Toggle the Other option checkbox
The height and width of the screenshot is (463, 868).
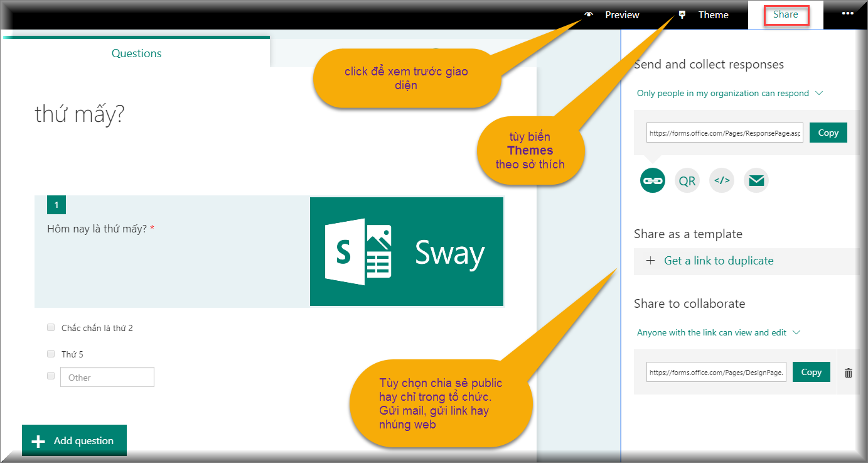(x=51, y=376)
